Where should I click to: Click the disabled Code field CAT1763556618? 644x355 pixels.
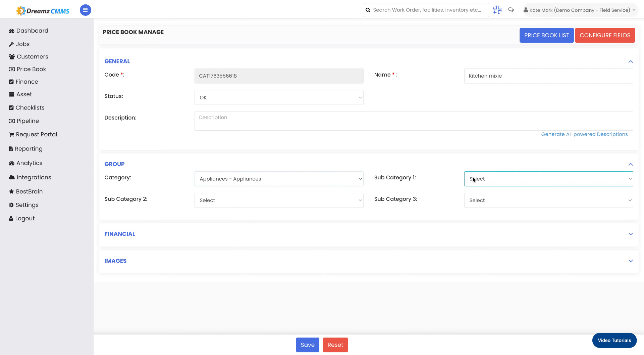click(x=279, y=76)
